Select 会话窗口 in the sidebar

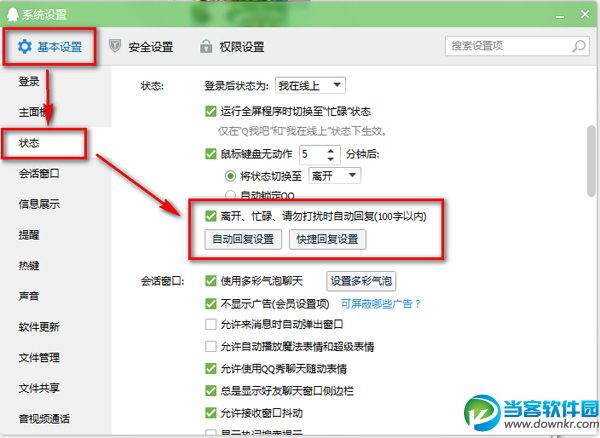click(x=39, y=174)
